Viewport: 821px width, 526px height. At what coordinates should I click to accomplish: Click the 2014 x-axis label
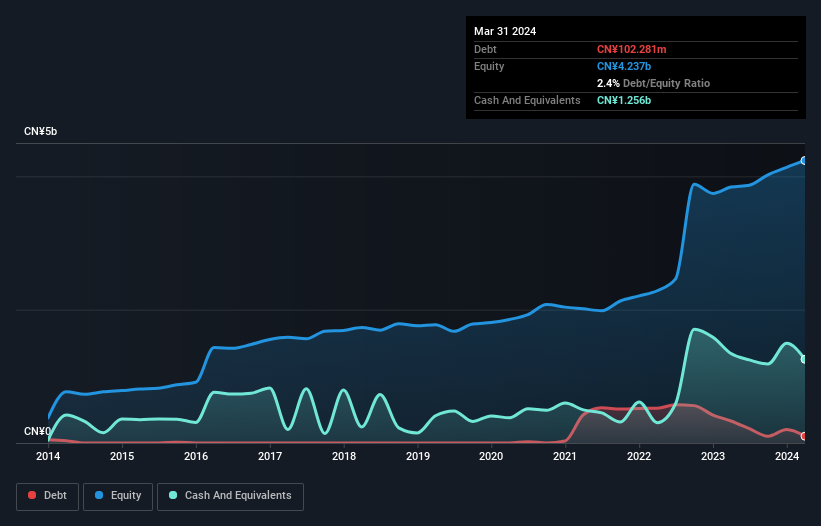(x=48, y=456)
